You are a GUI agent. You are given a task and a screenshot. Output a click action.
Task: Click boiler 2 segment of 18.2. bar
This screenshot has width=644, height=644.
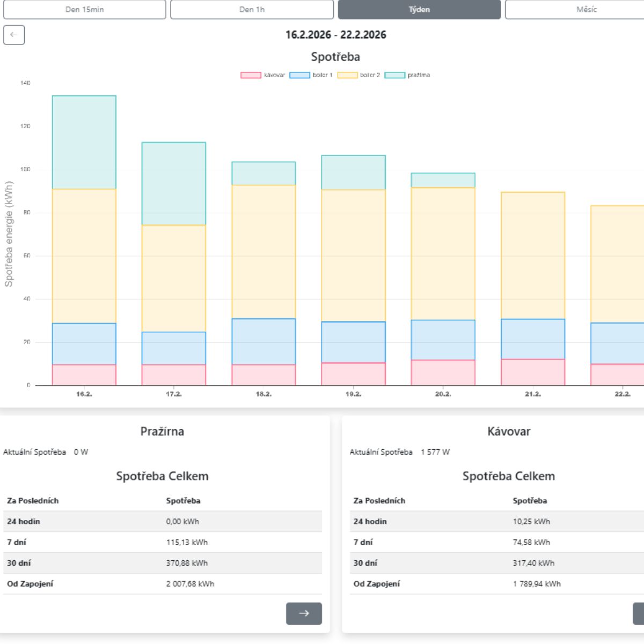coord(264,252)
